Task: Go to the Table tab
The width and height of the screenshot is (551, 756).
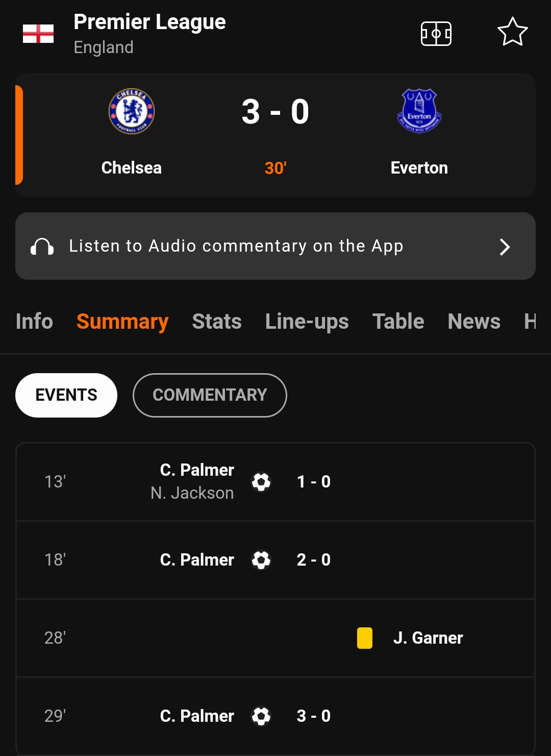Action: [398, 322]
